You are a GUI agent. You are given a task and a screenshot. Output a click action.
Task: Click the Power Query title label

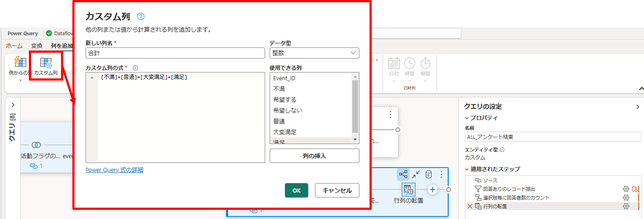[23, 33]
